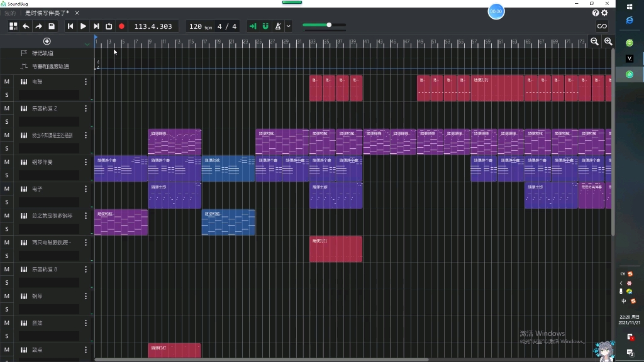Open the help question mark icon
The image size is (644, 362).
pyautogui.click(x=595, y=13)
